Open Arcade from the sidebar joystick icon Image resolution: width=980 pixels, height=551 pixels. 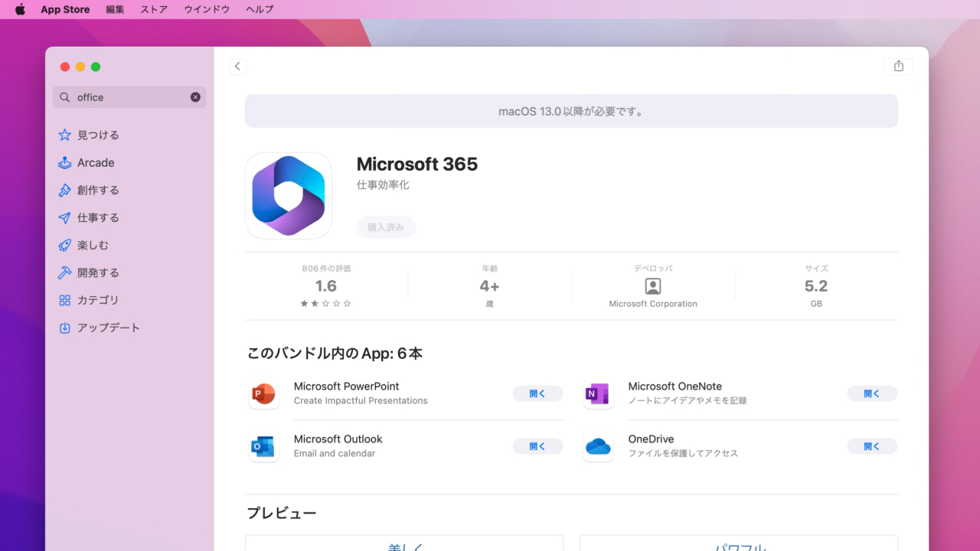click(x=65, y=162)
